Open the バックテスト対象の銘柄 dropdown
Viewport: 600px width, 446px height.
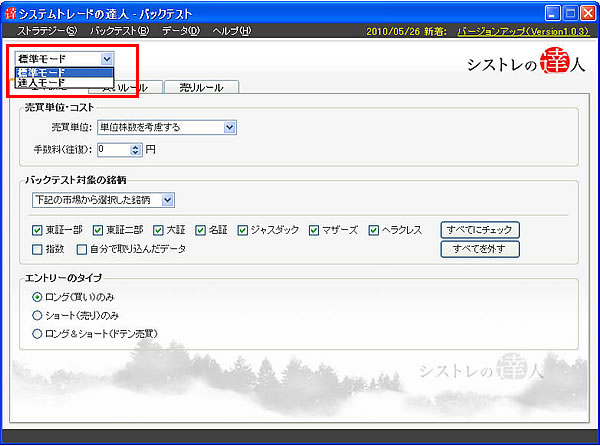103,200
